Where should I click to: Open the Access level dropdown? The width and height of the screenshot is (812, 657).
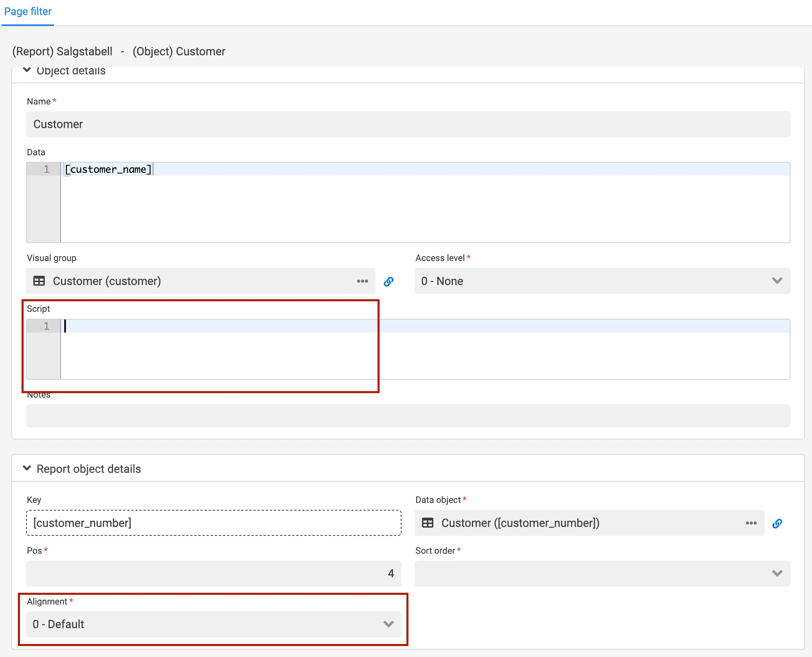pyautogui.click(x=777, y=281)
